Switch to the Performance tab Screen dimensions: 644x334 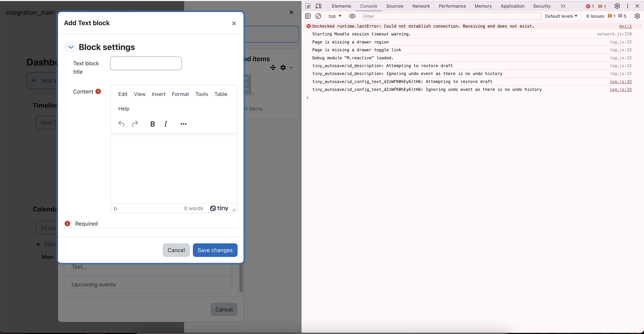452,6
